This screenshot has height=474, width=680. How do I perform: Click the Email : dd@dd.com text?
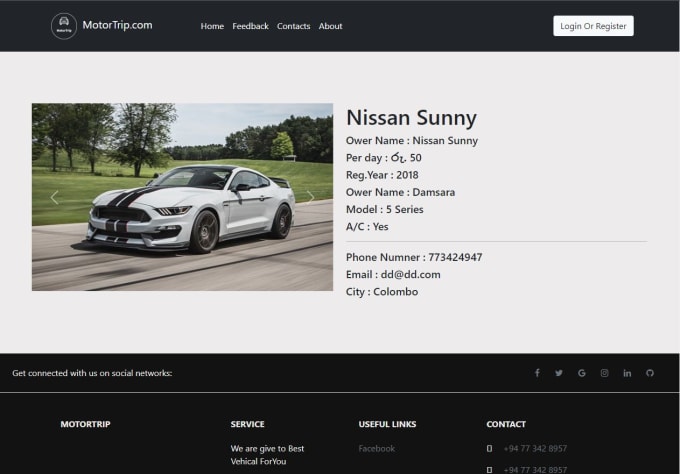(393, 275)
